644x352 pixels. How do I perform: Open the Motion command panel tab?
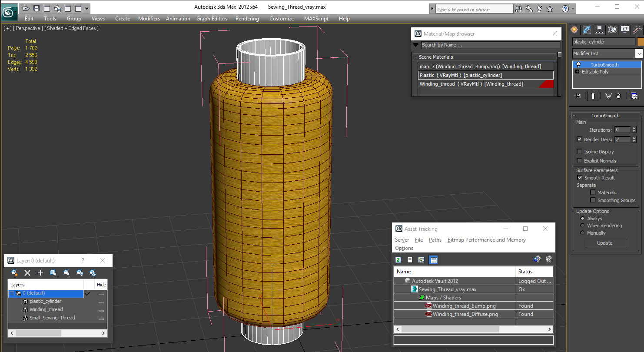point(612,30)
